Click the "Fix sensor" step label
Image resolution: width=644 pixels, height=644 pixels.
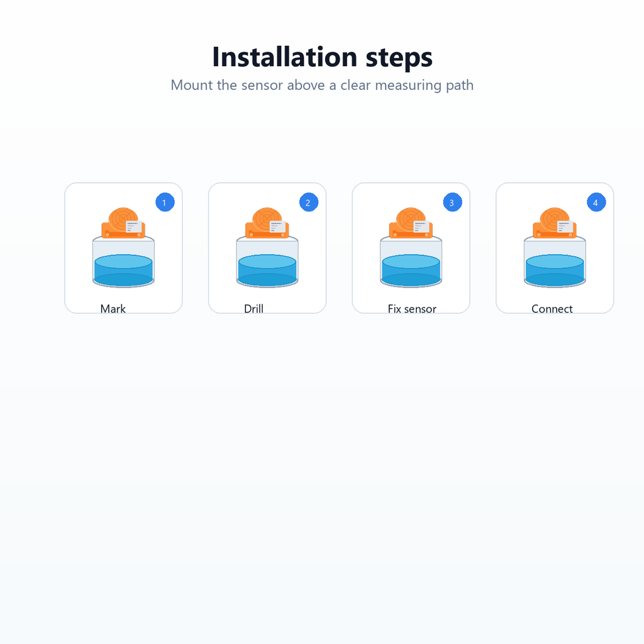coord(412,309)
